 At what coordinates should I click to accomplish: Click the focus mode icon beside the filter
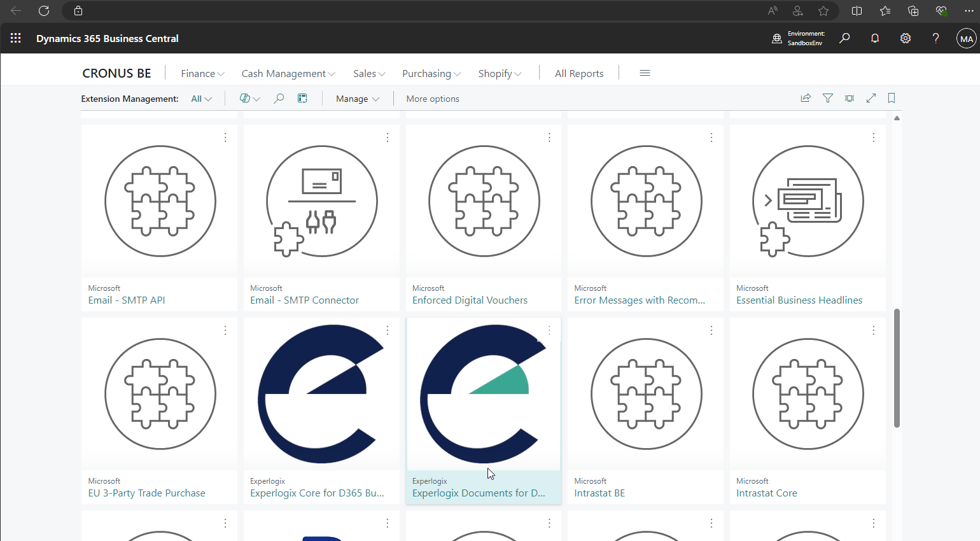coord(850,98)
